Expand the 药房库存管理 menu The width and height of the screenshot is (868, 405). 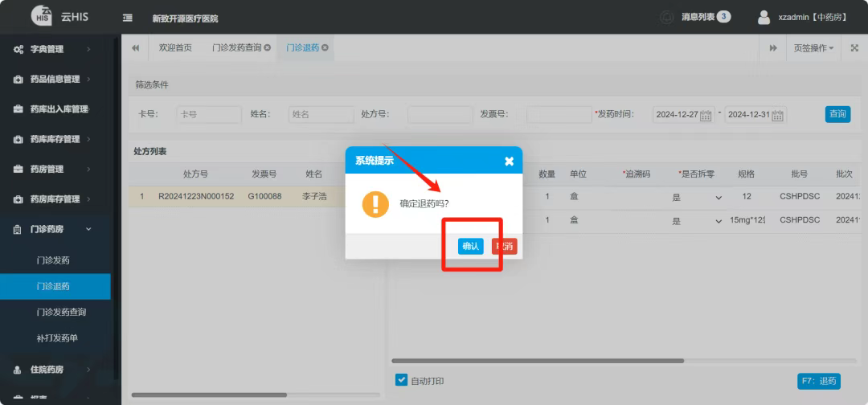pos(88,198)
